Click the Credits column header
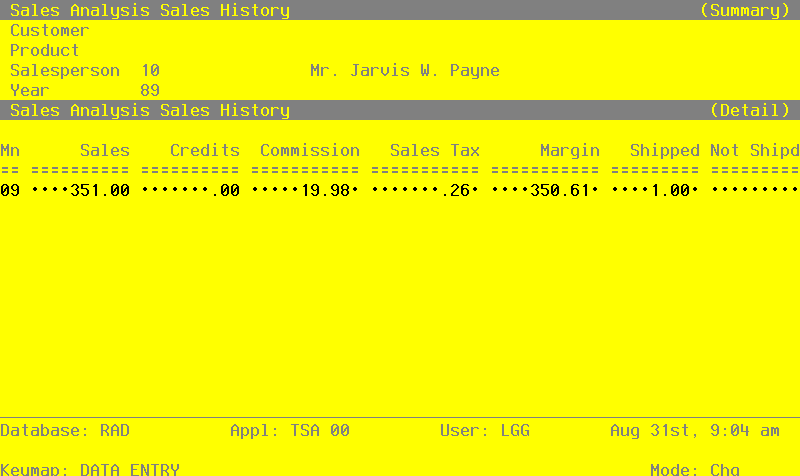800x476 pixels. (x=205, y=151)
